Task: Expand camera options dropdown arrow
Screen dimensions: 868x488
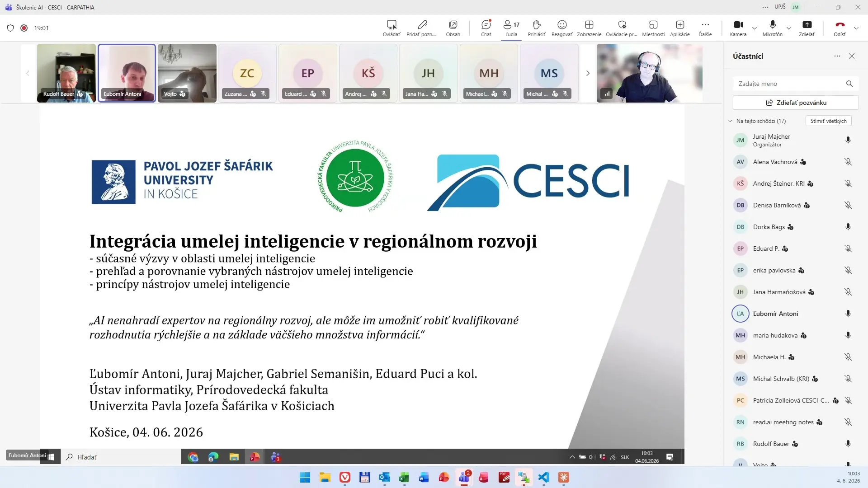Action: click(x=755, y=28)
